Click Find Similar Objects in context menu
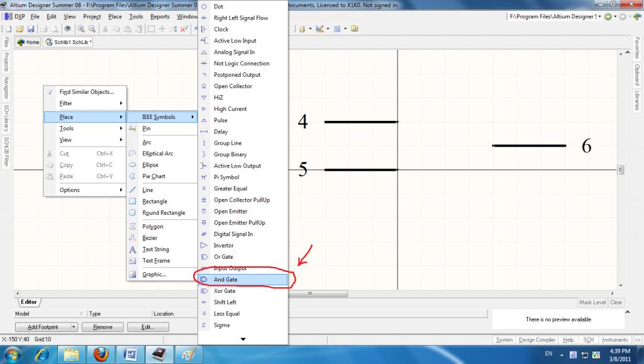 pos(85,92)
